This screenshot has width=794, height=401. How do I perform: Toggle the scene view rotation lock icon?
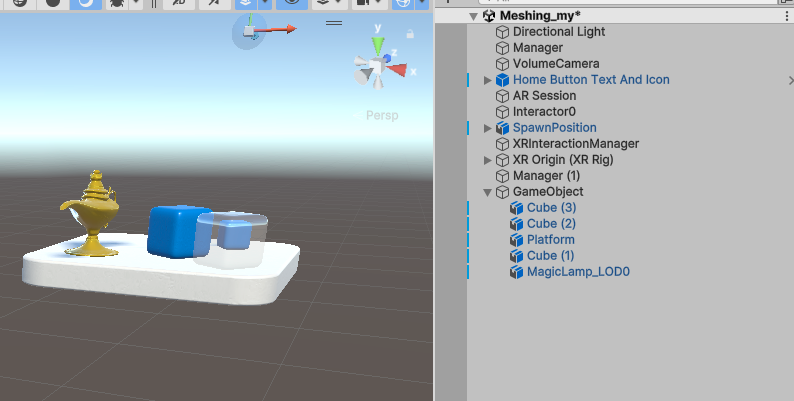pyautogui.click(x=410, y=34)
